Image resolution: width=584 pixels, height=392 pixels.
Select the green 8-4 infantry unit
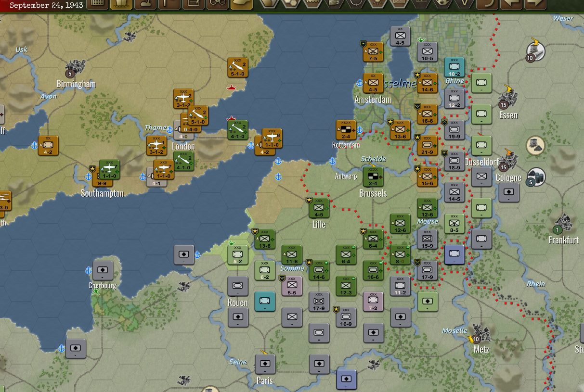(373, 239)
